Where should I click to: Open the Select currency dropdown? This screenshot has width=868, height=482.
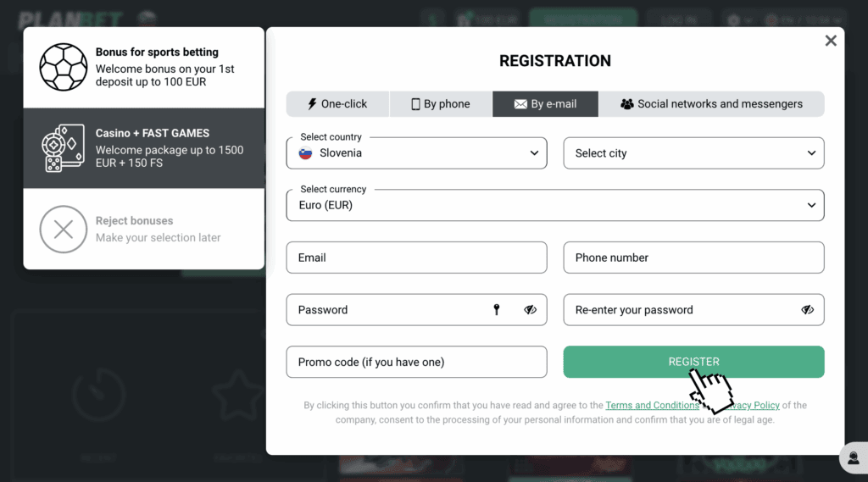(x=555, y=205)
